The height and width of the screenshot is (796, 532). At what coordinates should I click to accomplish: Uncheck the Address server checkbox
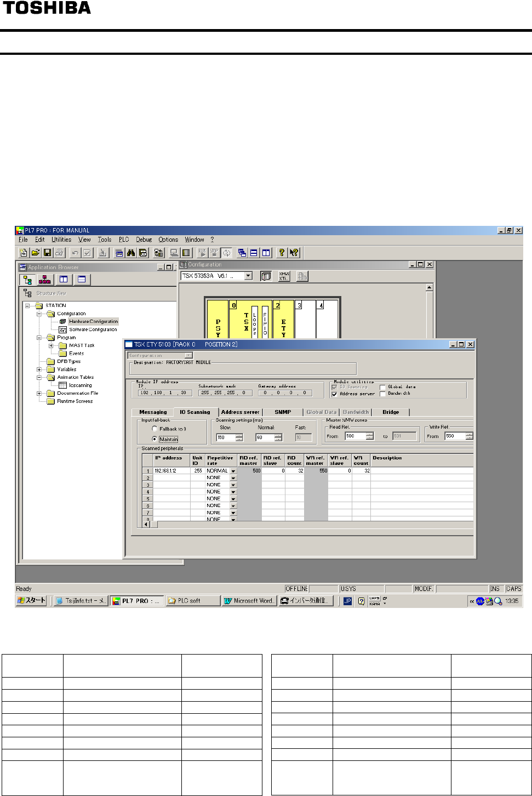click(x=334, y=394)
